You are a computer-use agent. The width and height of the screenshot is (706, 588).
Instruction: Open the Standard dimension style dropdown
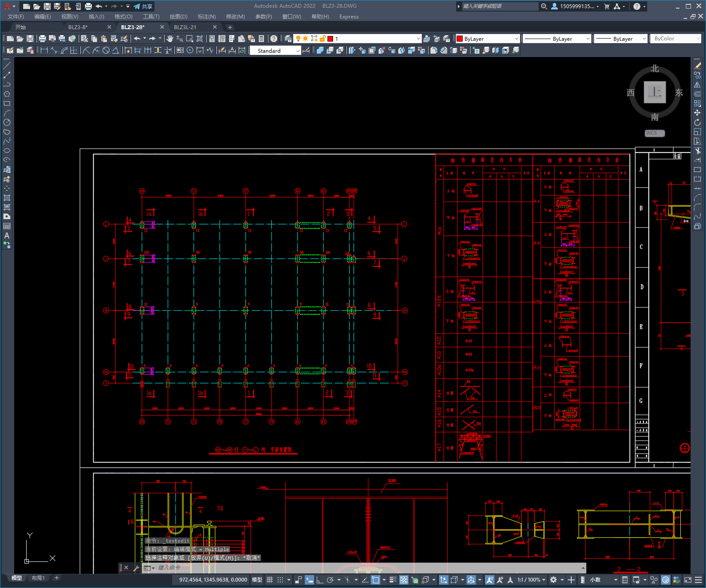pos(276,51)
